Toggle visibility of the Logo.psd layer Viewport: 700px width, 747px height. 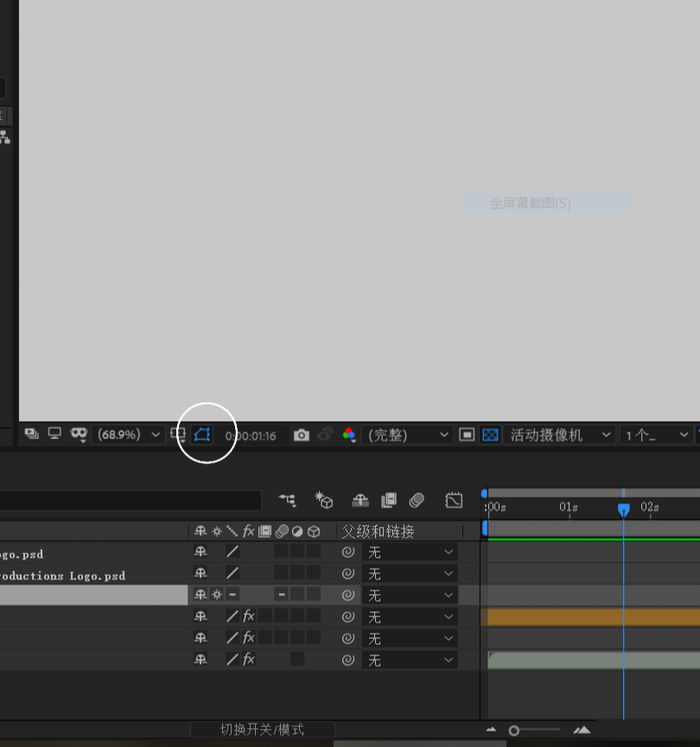tap(3, 554)
